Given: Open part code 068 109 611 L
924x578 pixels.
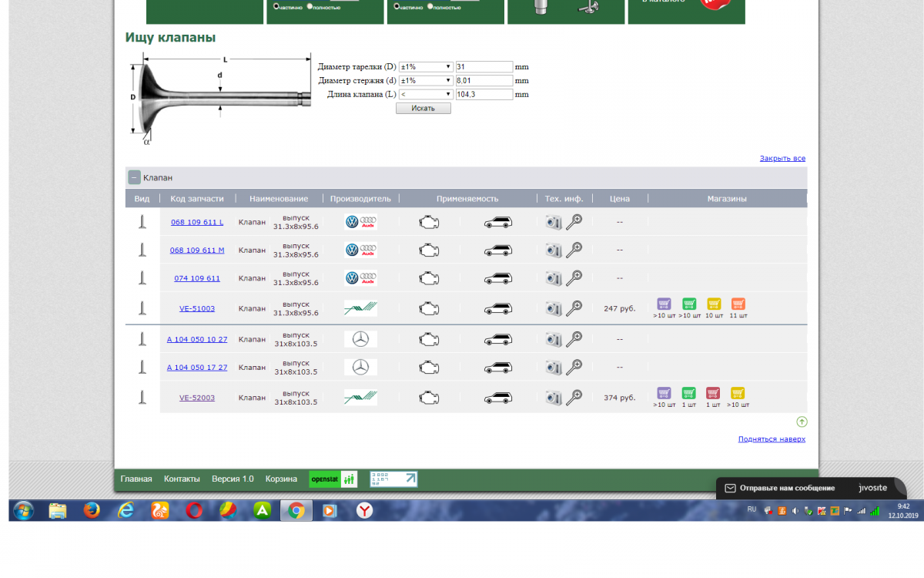Looking at the screenshot, I should pos(197,222).
